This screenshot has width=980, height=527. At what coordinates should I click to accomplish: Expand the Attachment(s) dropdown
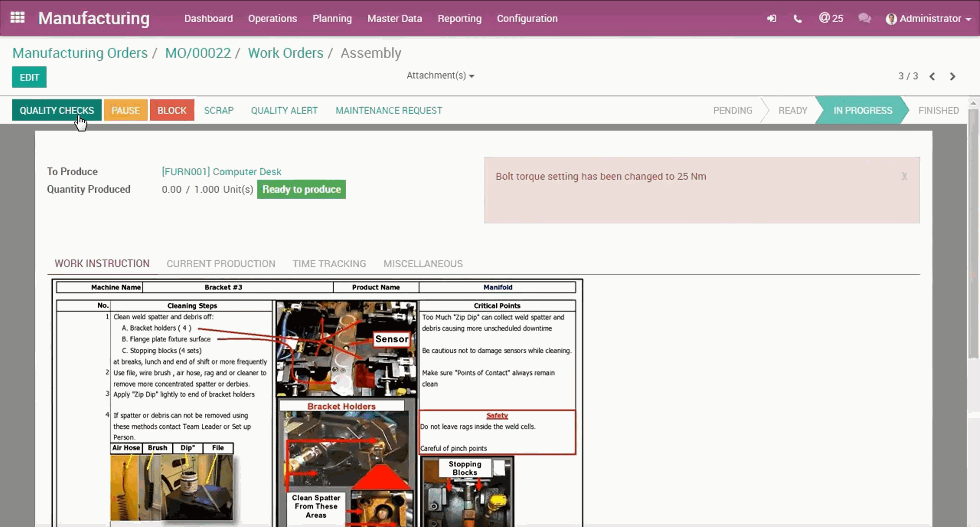pyautogui.click(x=440, y=76)
